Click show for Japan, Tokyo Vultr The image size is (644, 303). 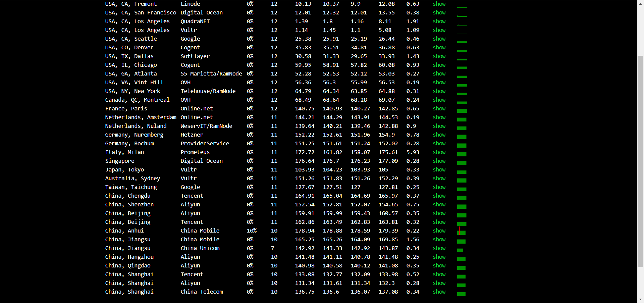(439, 170)
